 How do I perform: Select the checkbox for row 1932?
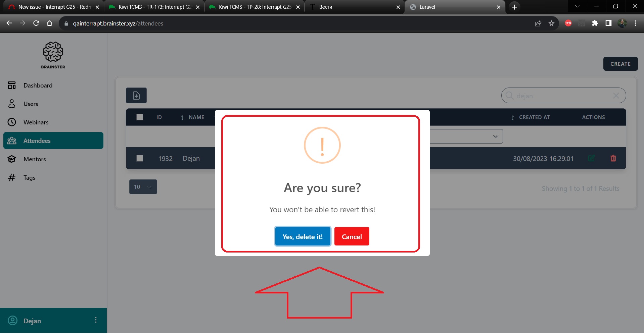pos(140,158)
